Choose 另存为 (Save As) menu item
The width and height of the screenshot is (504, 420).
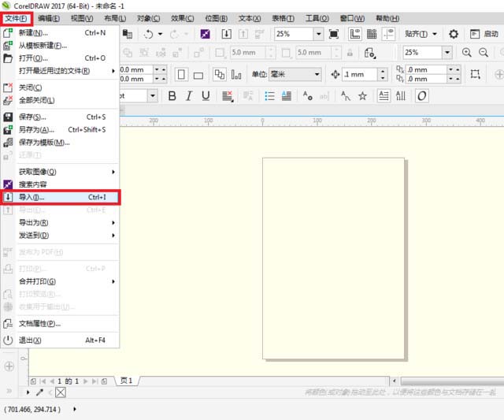[36, 130]
